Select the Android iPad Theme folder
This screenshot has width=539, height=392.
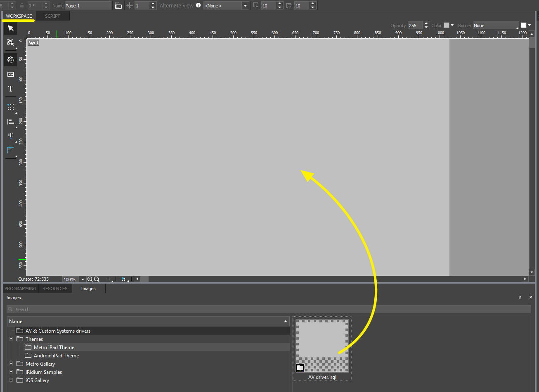click(x=56, y=355)
